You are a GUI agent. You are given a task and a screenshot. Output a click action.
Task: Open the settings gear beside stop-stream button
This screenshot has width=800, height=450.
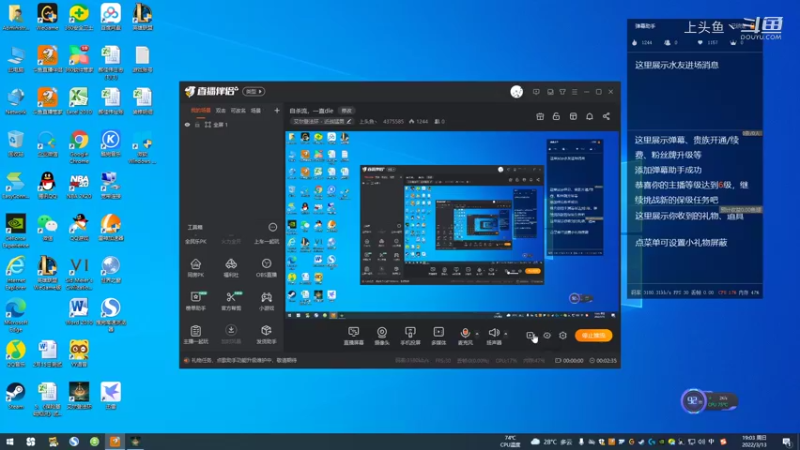tap(563, 335)
